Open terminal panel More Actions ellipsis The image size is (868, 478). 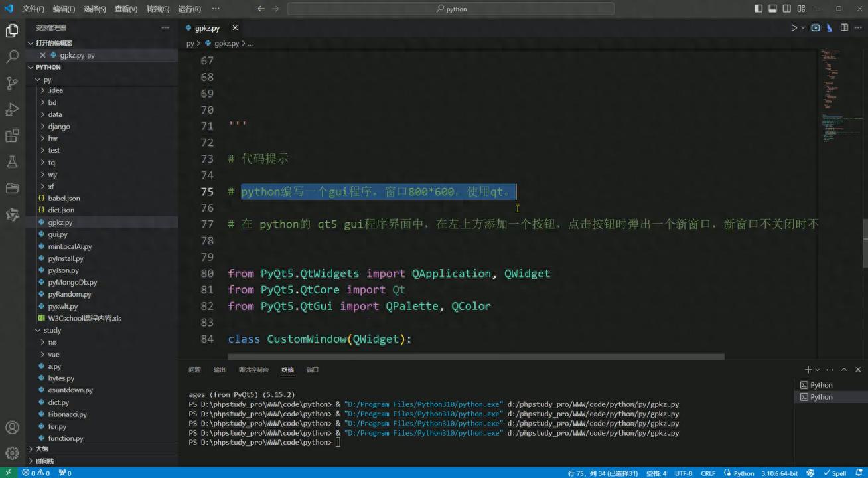coord(830,370)
